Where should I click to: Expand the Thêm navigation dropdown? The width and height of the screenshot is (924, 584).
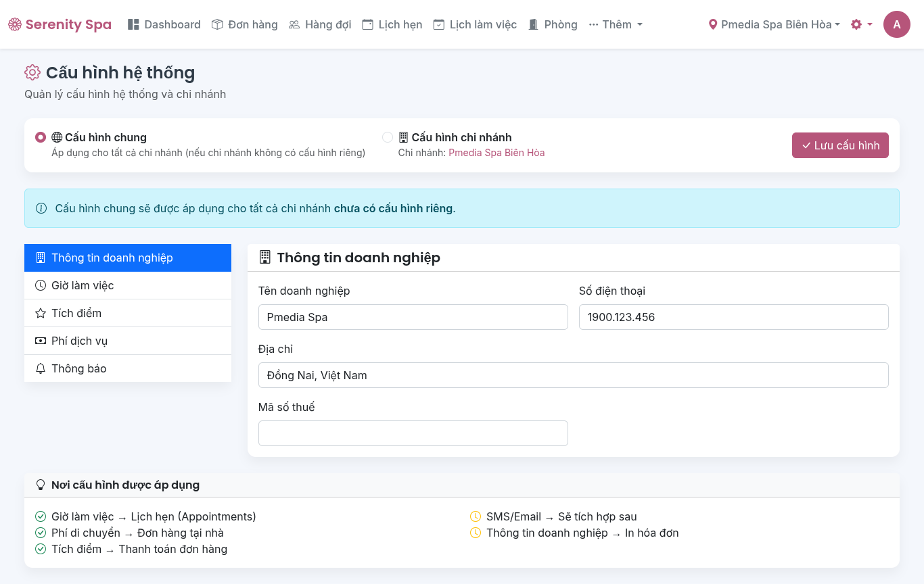click(x=615, y=24)
